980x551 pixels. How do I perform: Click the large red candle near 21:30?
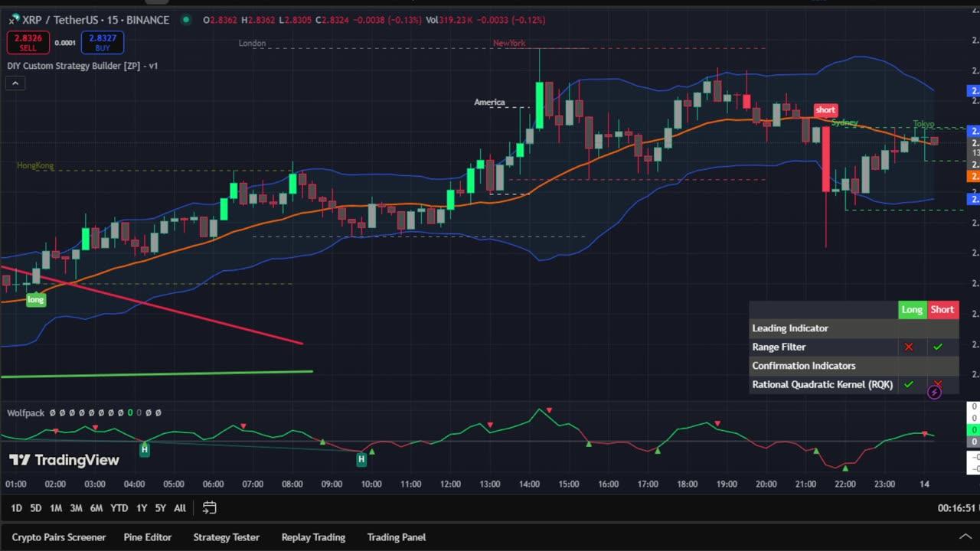tap(826, 159)
